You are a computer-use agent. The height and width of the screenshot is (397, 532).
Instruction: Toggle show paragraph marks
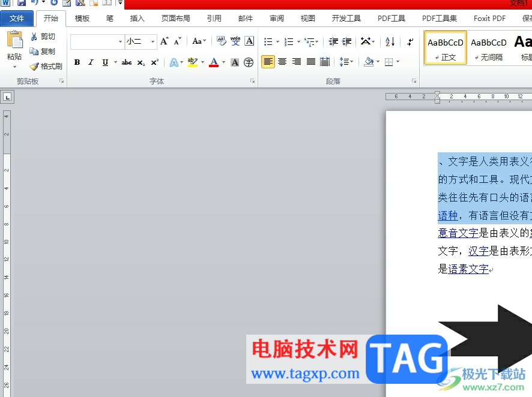[410, 41]
